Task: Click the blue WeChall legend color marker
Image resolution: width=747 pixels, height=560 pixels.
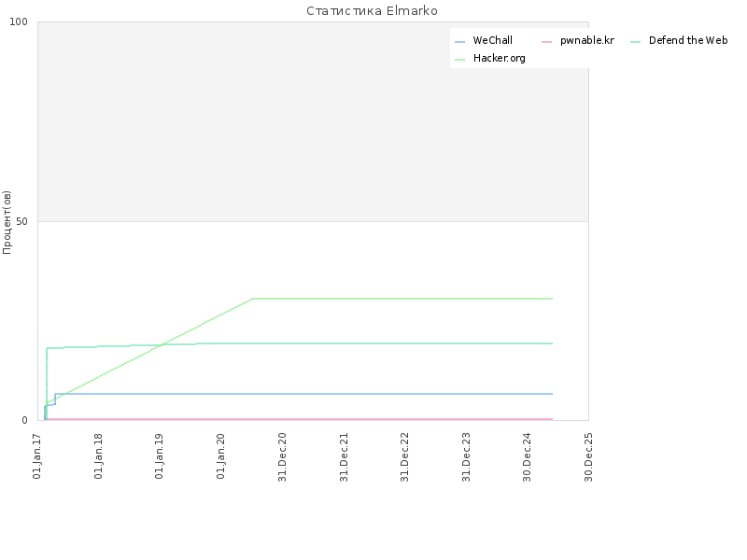Action: click(x=459, y=42)
